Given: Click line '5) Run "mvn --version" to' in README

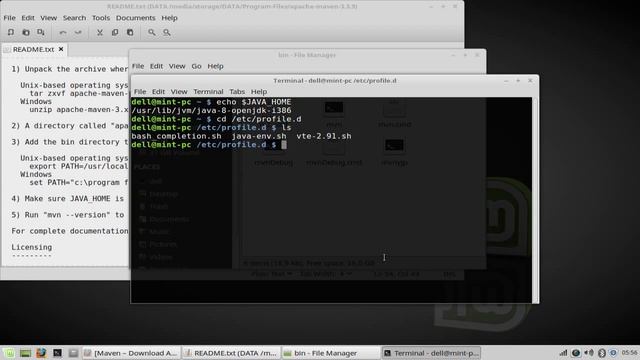Looking at the screenshot, I should click(67, 215).
